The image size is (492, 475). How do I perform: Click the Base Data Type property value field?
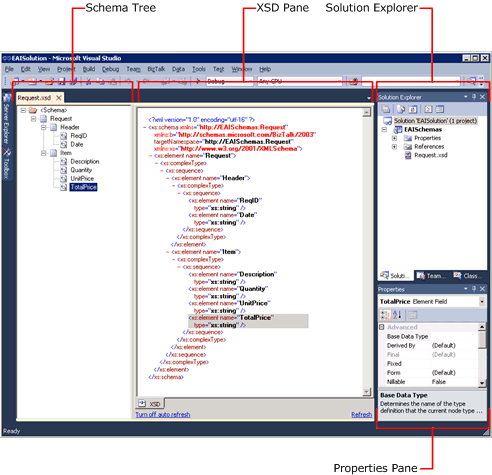coord(454,337)
